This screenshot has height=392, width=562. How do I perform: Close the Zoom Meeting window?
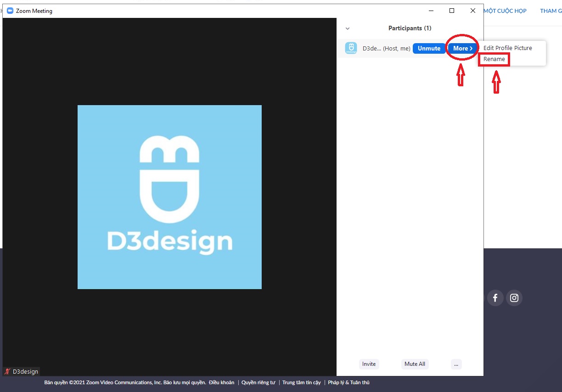(x=473, y=11)
